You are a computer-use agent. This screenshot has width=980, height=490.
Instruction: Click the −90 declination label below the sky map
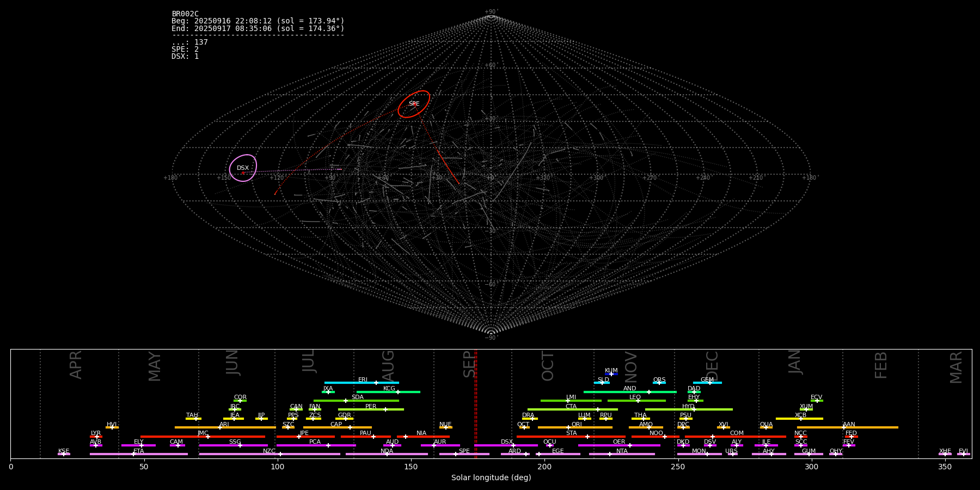tap(491, 338)
